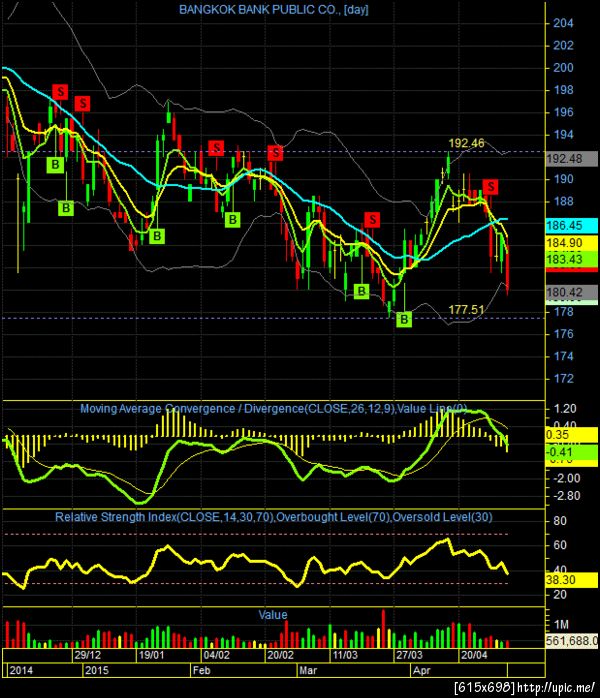The width and height of the screenshot is (600, 698).
Task: Select the B buy marker above the 11/03 date
Action: point(361,291)
